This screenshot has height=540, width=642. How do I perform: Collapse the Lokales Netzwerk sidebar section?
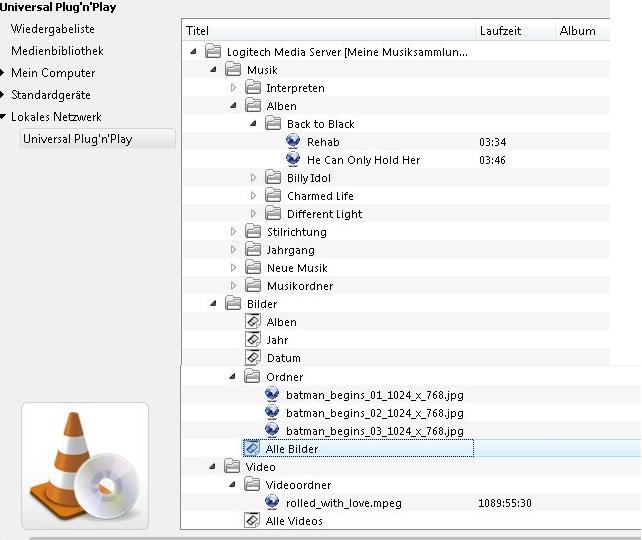pos(4,117)
